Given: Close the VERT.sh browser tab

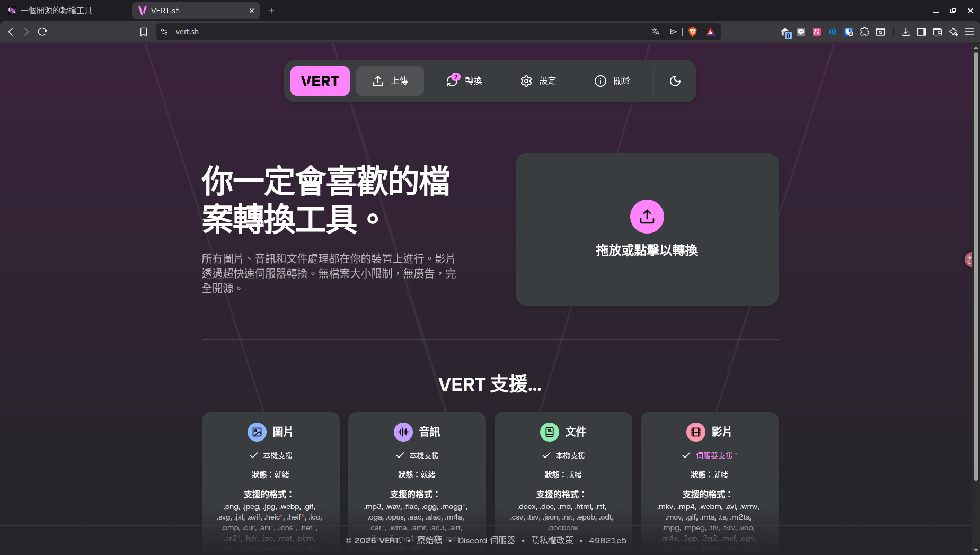Looking at the screenshot, I should (252, 11).
